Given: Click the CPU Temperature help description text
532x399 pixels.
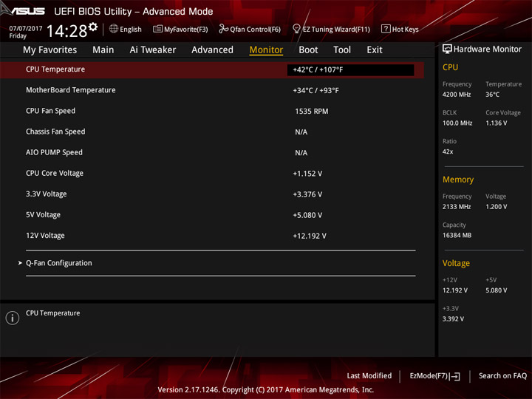Looking at the screenshot, I should [x=53, y=313].
